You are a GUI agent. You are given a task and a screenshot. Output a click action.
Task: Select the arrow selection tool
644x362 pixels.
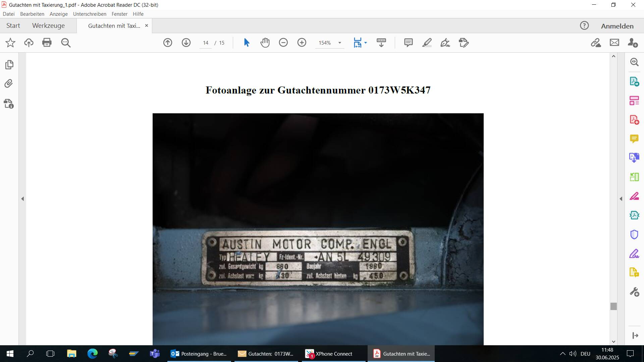click(x=247, y=43)
